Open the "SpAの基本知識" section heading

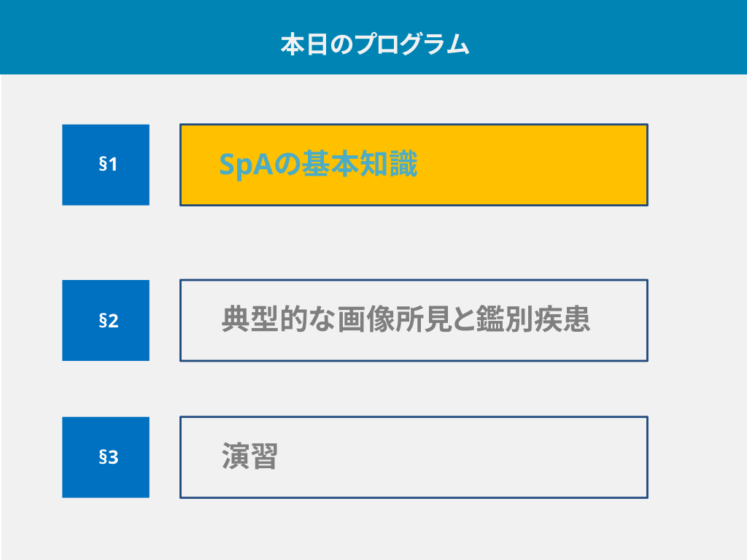tap(318, 165)
